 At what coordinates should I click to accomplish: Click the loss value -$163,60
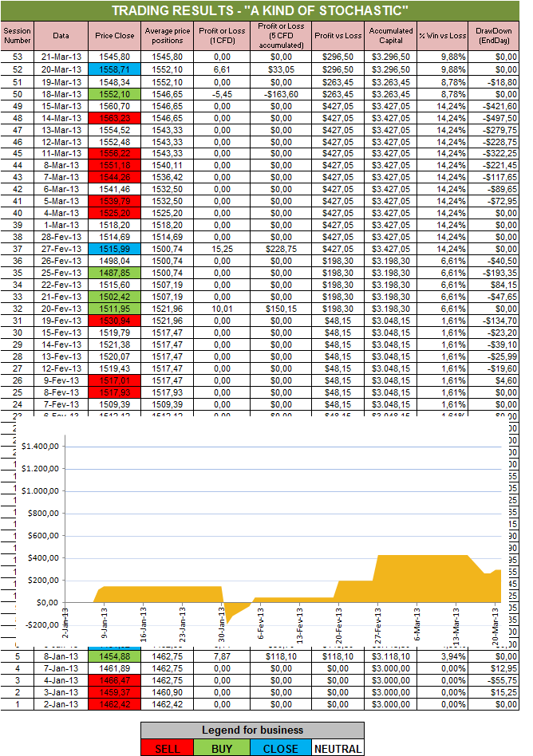281,94
